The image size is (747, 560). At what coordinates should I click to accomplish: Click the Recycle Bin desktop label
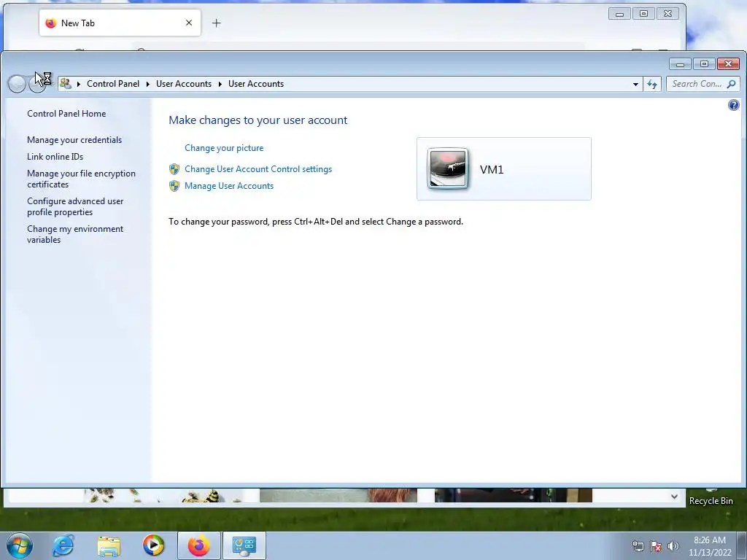[x=711, y=500]
